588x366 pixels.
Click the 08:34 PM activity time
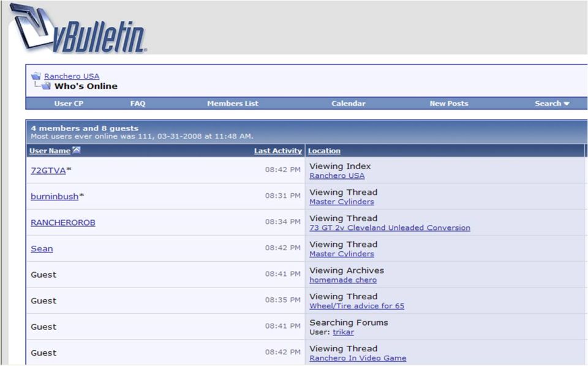tap(283, 222)
